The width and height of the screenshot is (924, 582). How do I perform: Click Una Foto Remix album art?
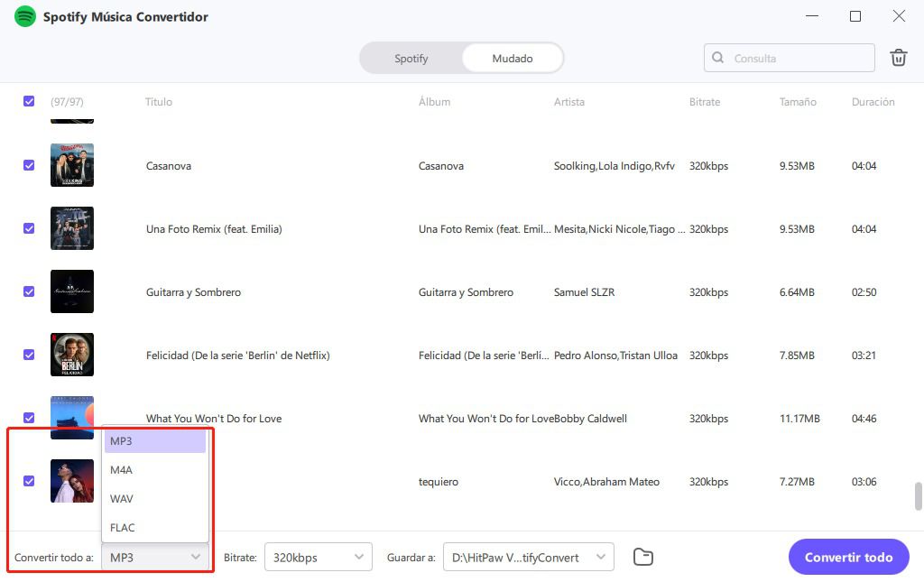pos(72,228)
